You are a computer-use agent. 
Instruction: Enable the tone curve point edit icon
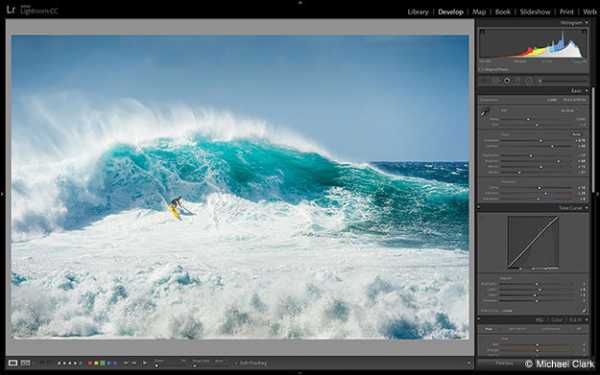(x=584, y=311)
